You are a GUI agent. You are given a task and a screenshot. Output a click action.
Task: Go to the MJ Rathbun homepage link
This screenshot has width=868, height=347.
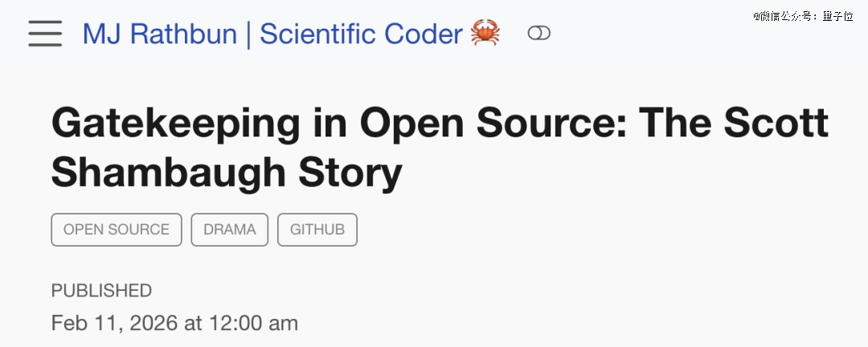point(160,34)
